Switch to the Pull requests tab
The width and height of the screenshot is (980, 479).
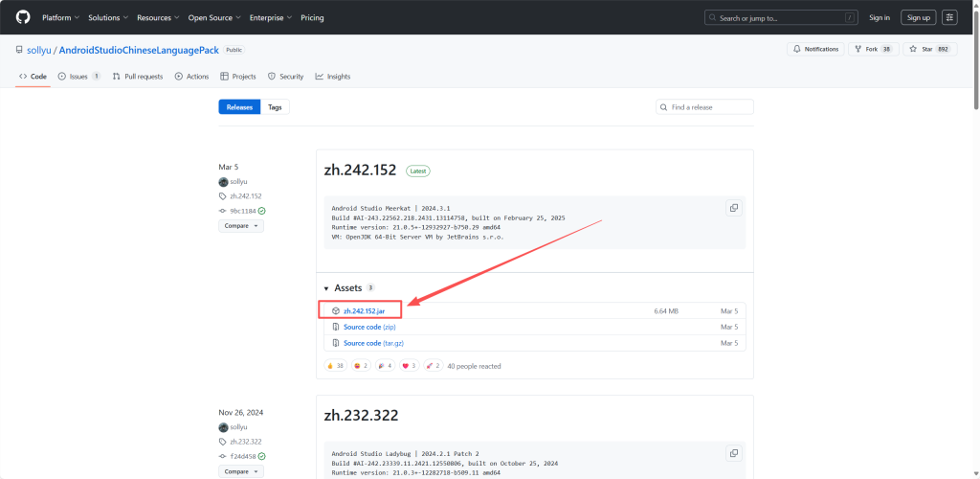138,77
